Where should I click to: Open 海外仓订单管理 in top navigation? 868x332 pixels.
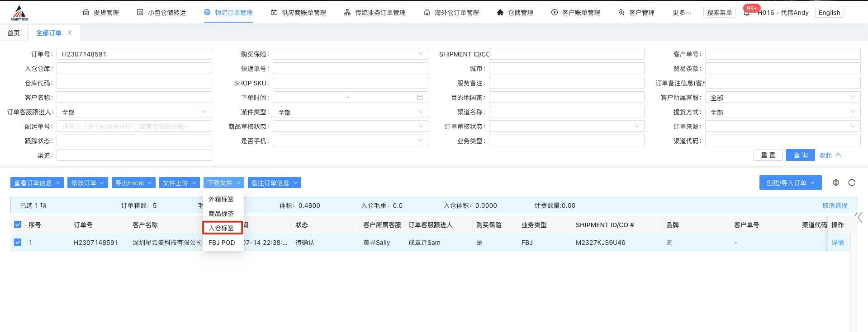click(x=451, y=13)
